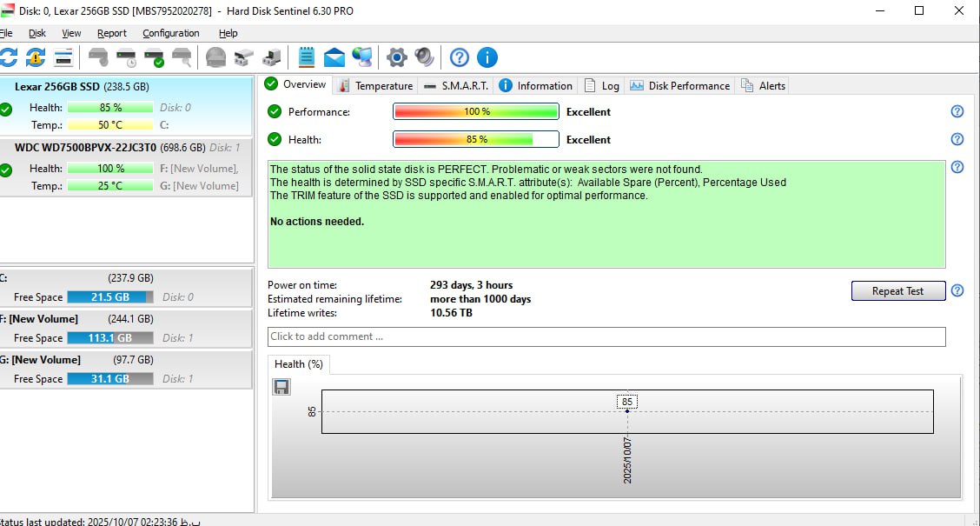Click the F: [New Volume] partition entry
This screenshot has height=526, width=980.
pyautogui.click(x=126, y=329)
